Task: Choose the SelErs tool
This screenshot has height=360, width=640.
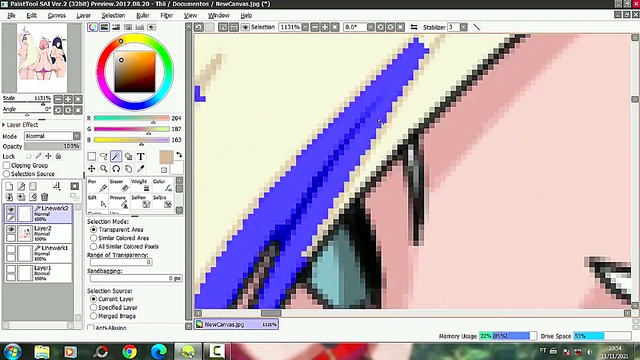Action: [162, 202]
